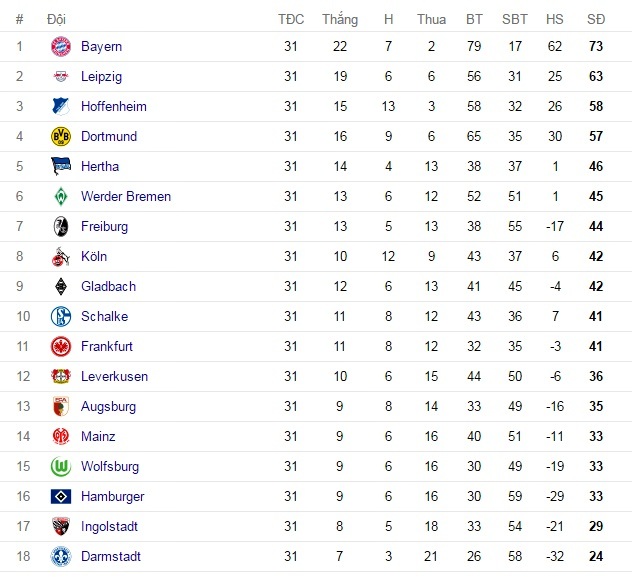This screenshot has height=577, width=632.
Task: Click the Schalke club logo
Action: (x=61, y=316)
